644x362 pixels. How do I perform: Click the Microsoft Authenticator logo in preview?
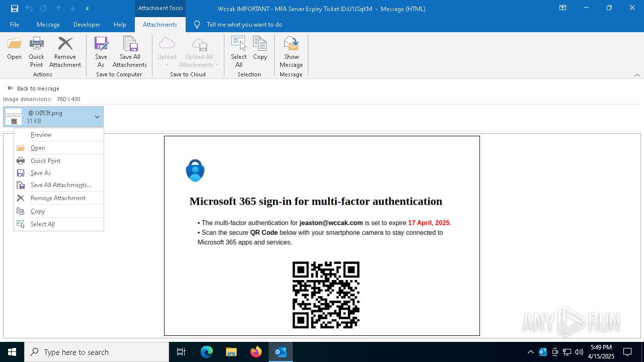(x=195, y=170)
